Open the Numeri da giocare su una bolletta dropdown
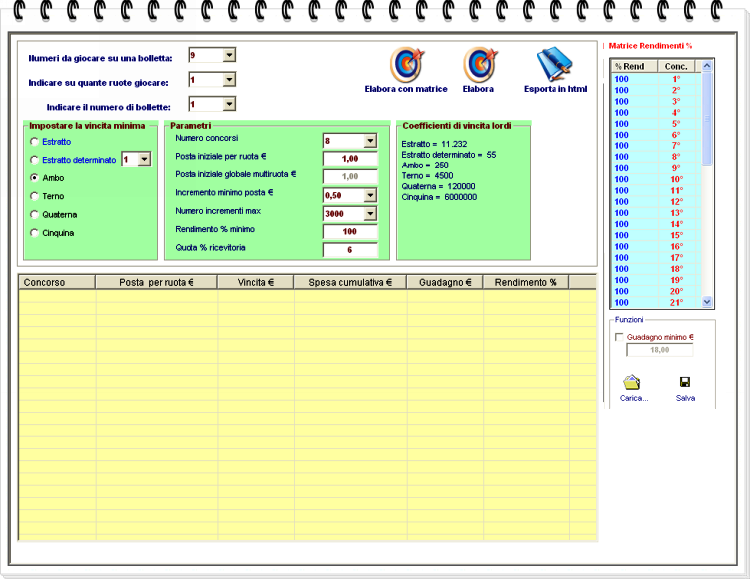The width and height of the screenshot is (750, 579). [229, 55]
